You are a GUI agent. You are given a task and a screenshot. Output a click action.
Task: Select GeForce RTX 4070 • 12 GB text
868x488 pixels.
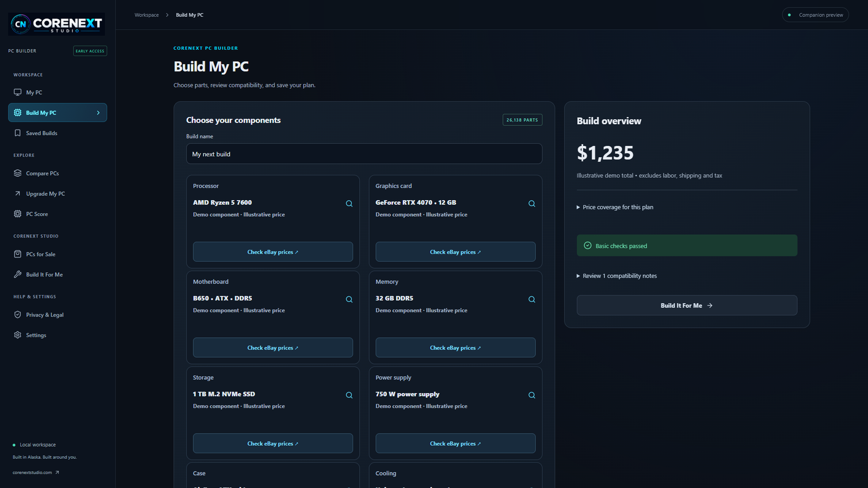click(416, 203)
